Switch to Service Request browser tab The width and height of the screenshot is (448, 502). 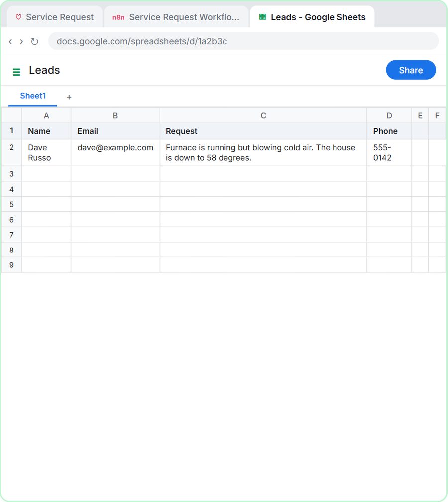point(55,17)
